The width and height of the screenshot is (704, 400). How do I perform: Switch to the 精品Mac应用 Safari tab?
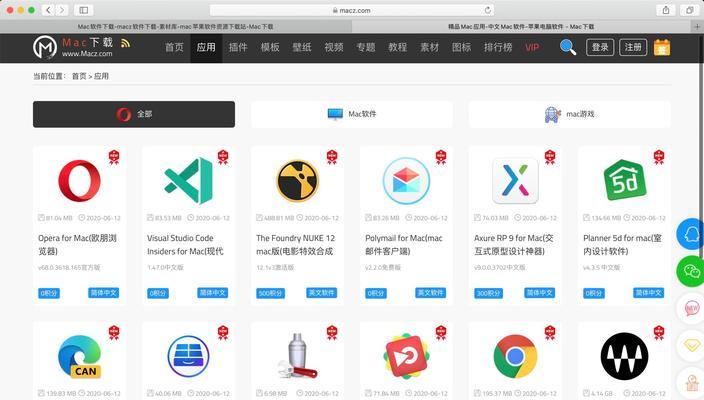[x=521, y=27]
